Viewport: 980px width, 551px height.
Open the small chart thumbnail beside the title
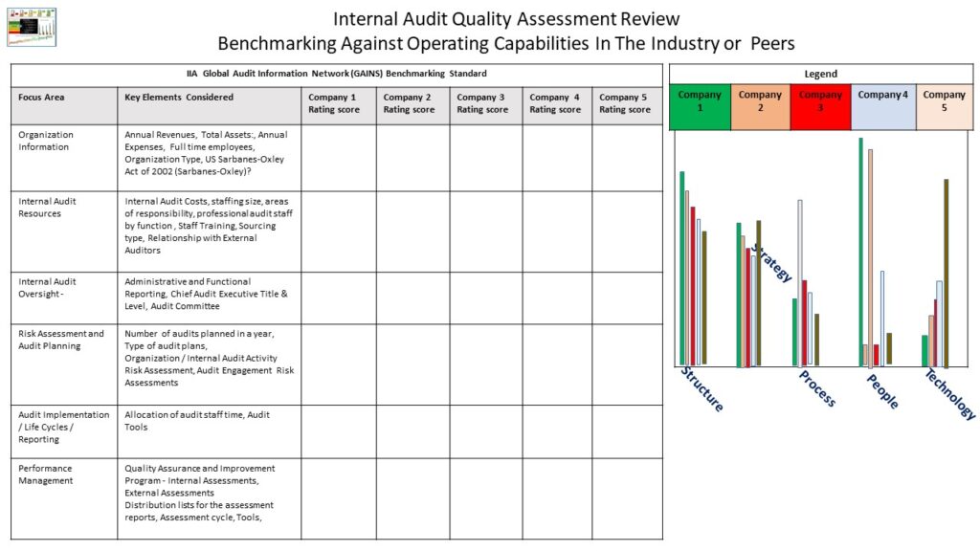pyautogui.click(x=32, y=27)
